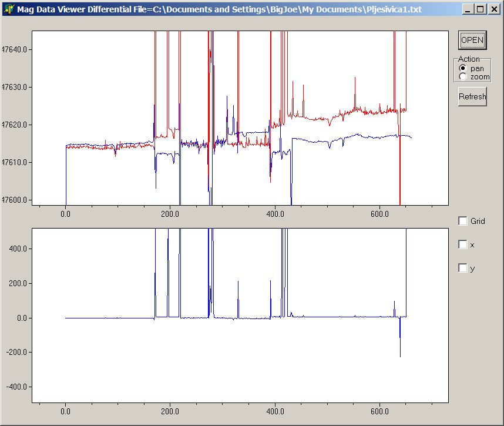Click the 17640.0 label on upper y-axis
Viewport: 504px width, 426px height.
pyautogui.click(x=15, y=49)
